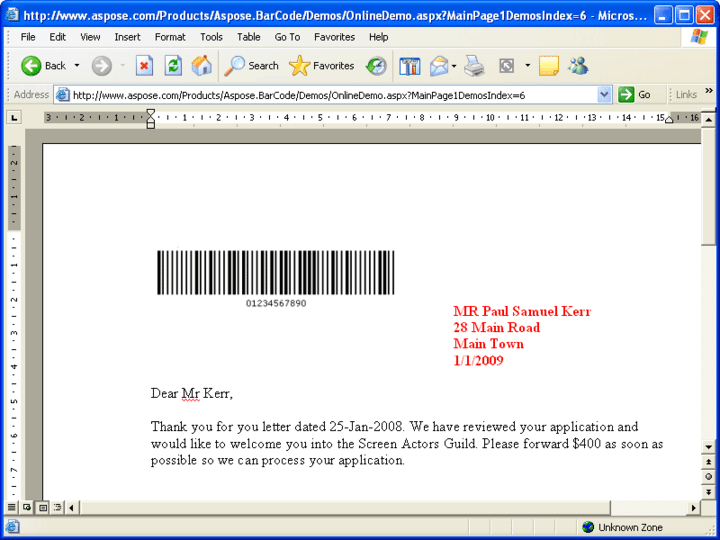The height and width of the screenshot is (540, 720).
Task: Expand the Links toolbar chevron
Action: [709, 90]
